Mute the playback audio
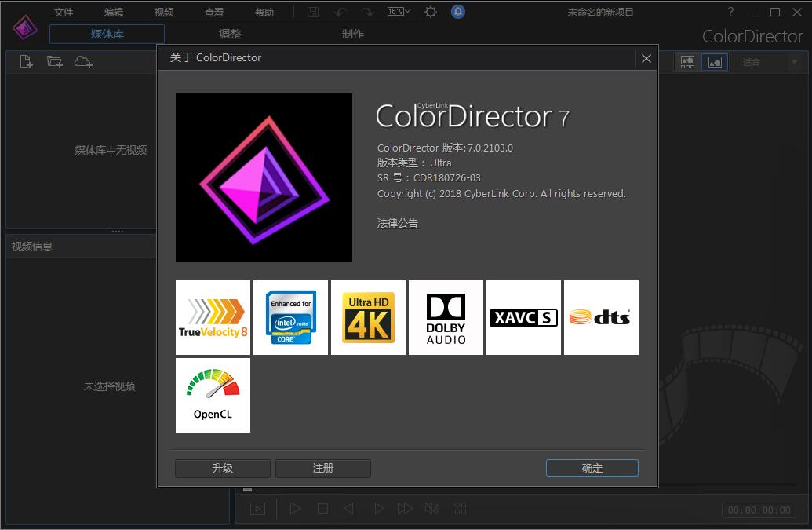Viewport: 812px width, 530px height. pyautogui.click(x=431, y=508)
